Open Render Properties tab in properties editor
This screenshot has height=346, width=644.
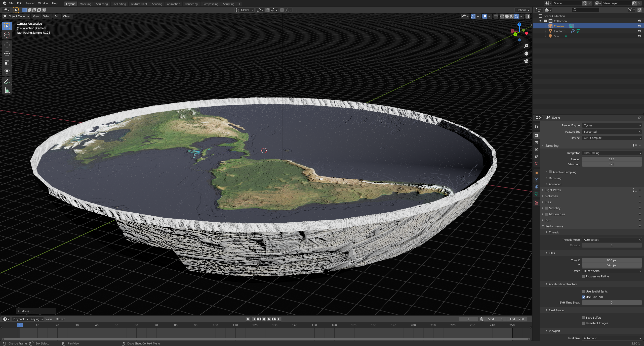point(537,135)
